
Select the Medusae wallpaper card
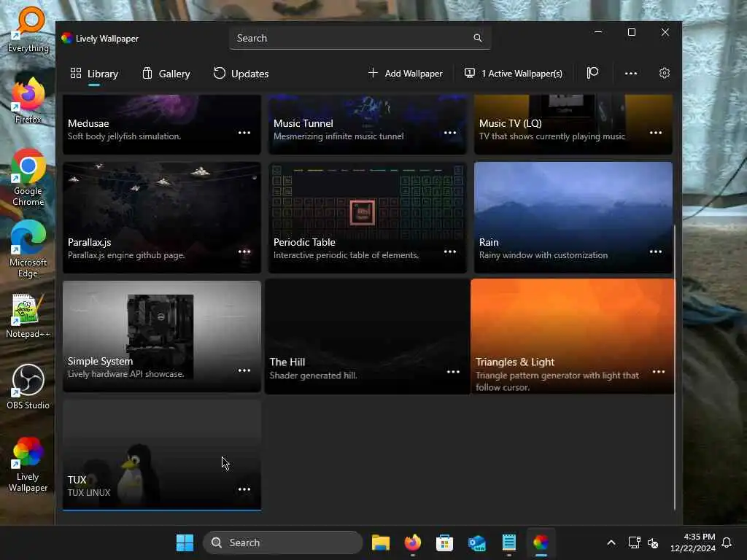[162, 124]
